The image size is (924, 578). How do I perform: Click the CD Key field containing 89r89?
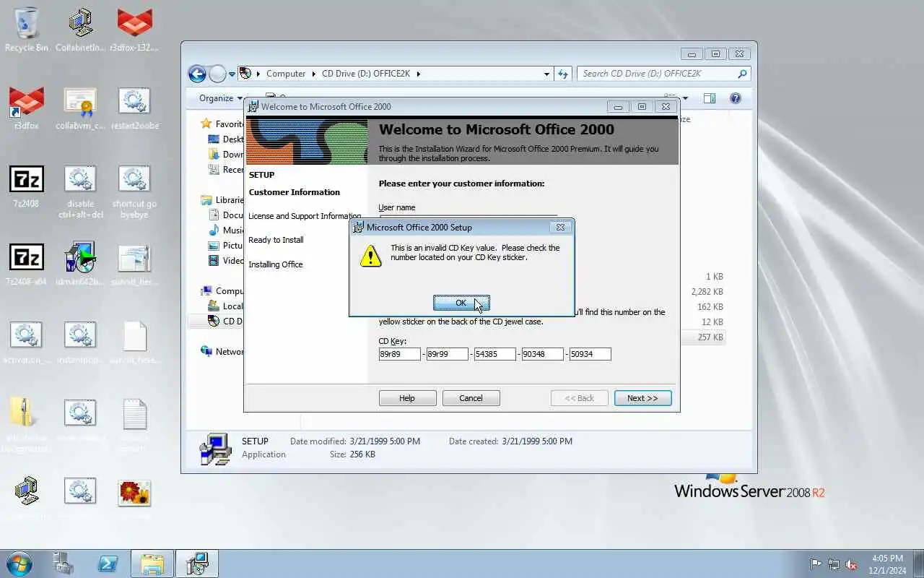pos(399,354)
